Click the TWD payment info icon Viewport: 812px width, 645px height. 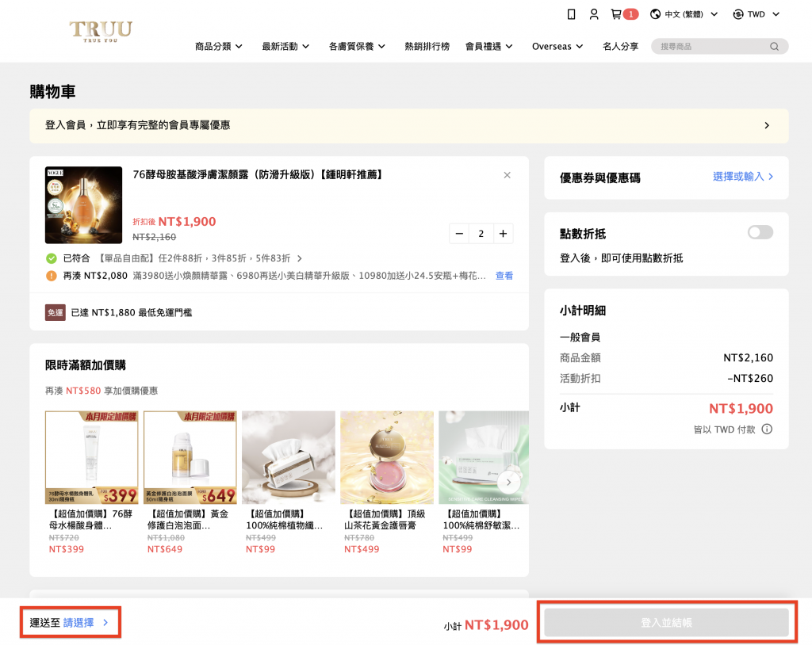coord(767,429)
